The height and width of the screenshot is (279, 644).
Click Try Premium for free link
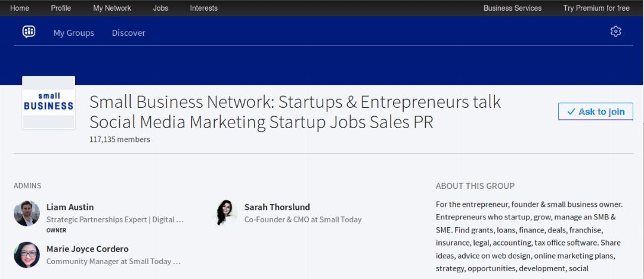tap(596, 8)
